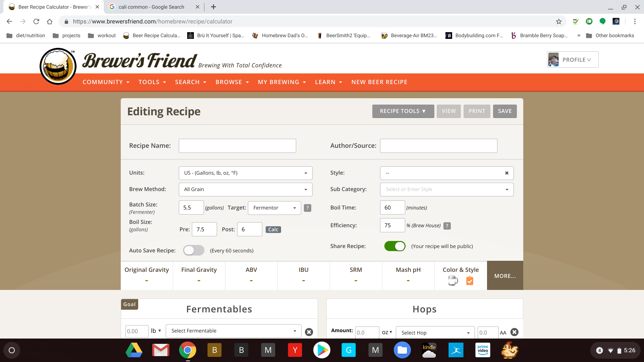Screen dimensions: 644x362
Task: Click NEW BEER RECIPE link
Action: click(x=379, y=82)
